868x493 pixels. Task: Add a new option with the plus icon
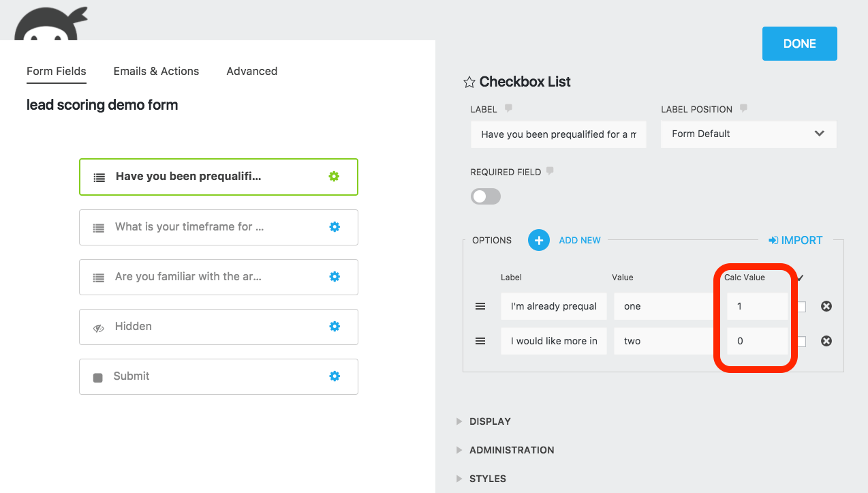click(538, 240)
